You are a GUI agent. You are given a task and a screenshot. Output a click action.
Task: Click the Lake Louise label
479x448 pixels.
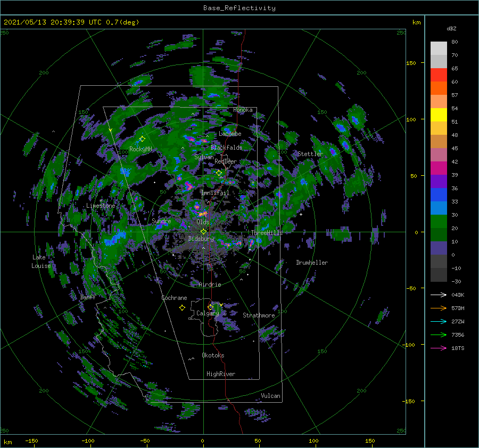pos(41,262)
